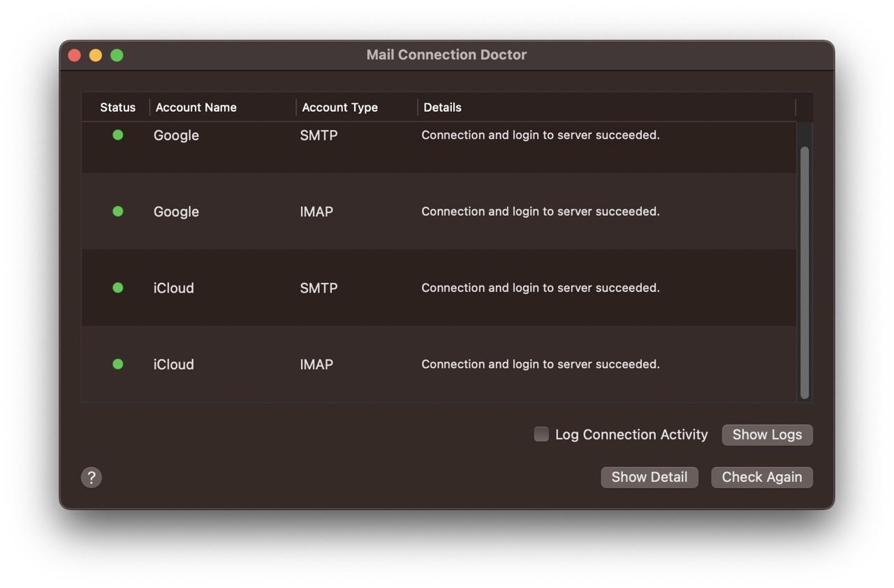The image size is (894, 588).
Task: Open help with the question mark button
Action: 91,478
